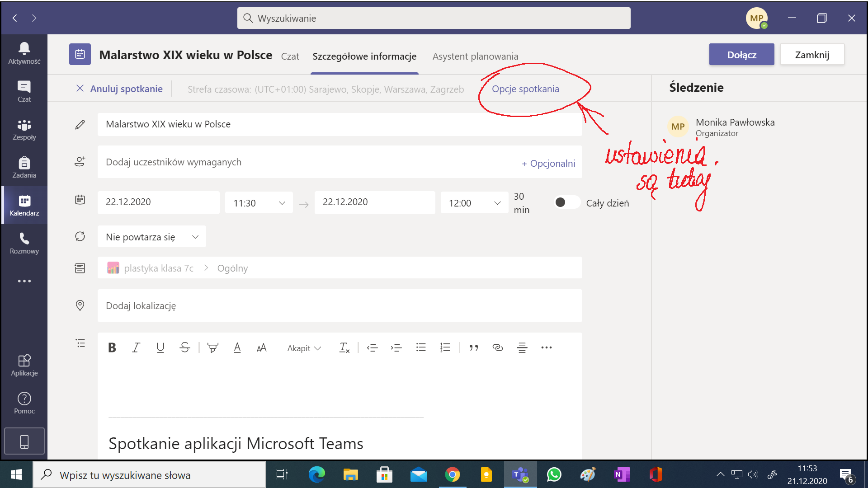Enable the Cały dzień toggle

pyautogui.click(x=566, y=202)
